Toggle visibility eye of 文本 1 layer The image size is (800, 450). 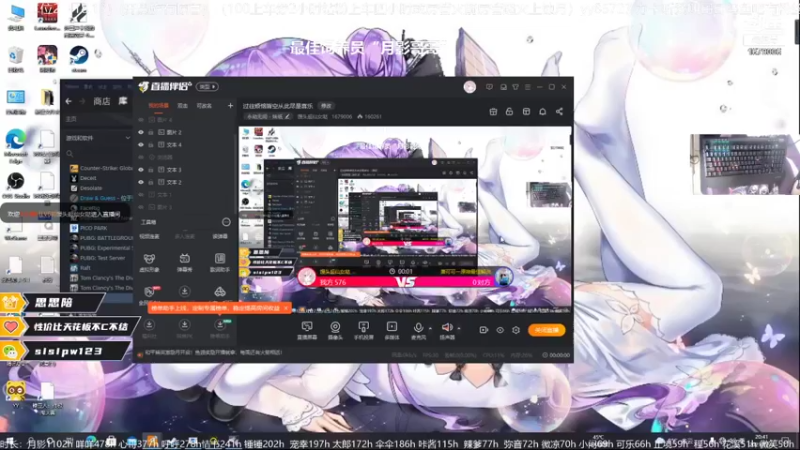pos(141,194)
